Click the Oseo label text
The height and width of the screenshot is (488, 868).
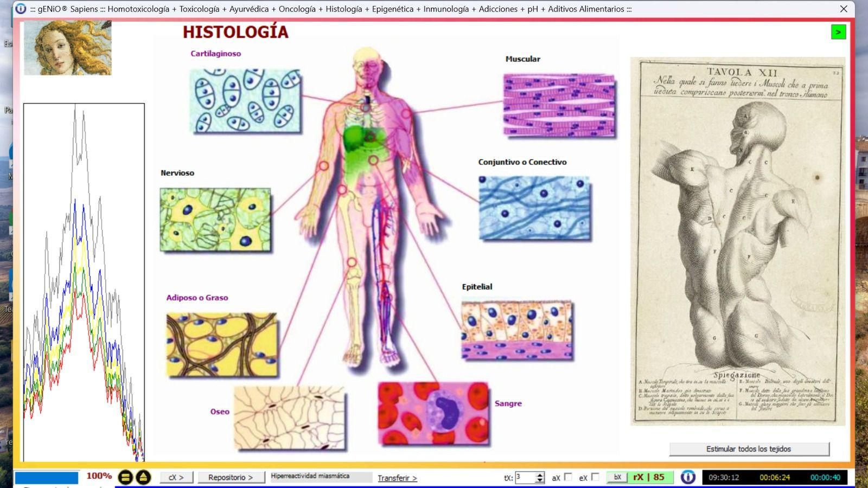(220, 412)
